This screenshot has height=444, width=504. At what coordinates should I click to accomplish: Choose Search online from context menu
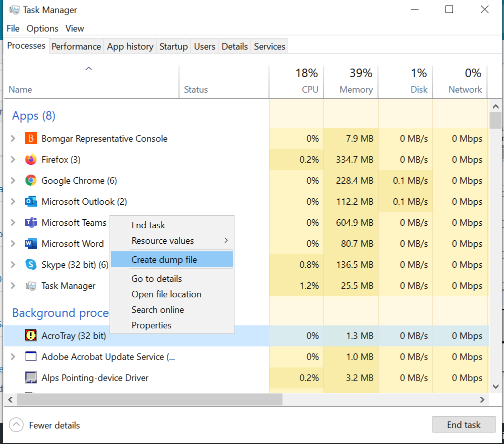(172, 310)
